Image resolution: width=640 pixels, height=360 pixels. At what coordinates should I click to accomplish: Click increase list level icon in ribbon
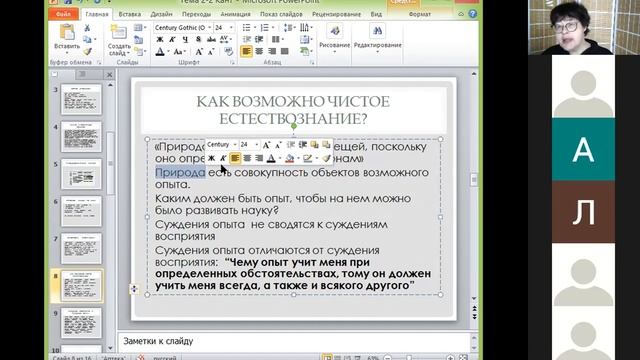coord(259,39)
